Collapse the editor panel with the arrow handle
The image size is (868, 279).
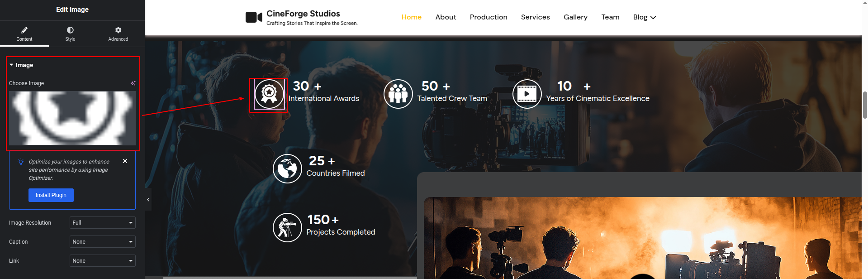tap(148, 200)
